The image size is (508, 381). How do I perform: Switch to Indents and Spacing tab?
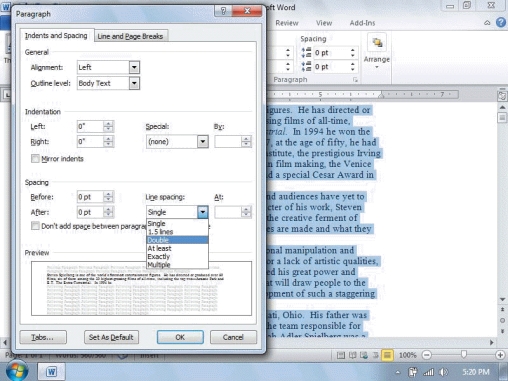[x=56, y=36]
